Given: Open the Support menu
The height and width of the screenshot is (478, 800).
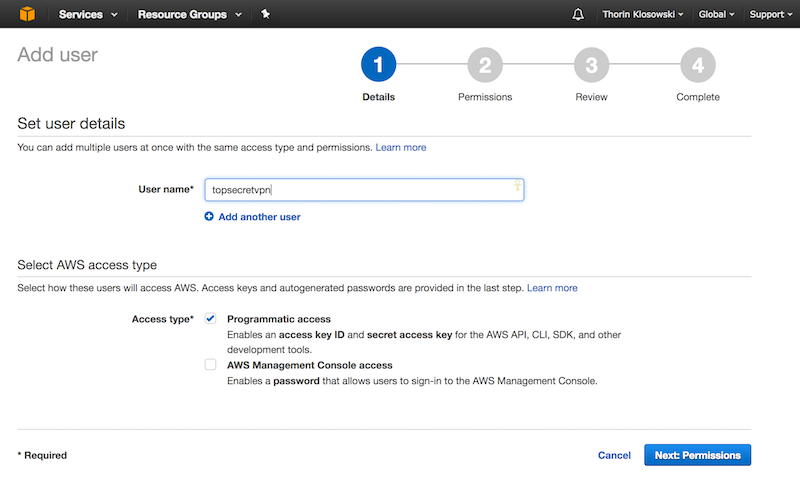Looking at the screenshot, I should point(770,14).
